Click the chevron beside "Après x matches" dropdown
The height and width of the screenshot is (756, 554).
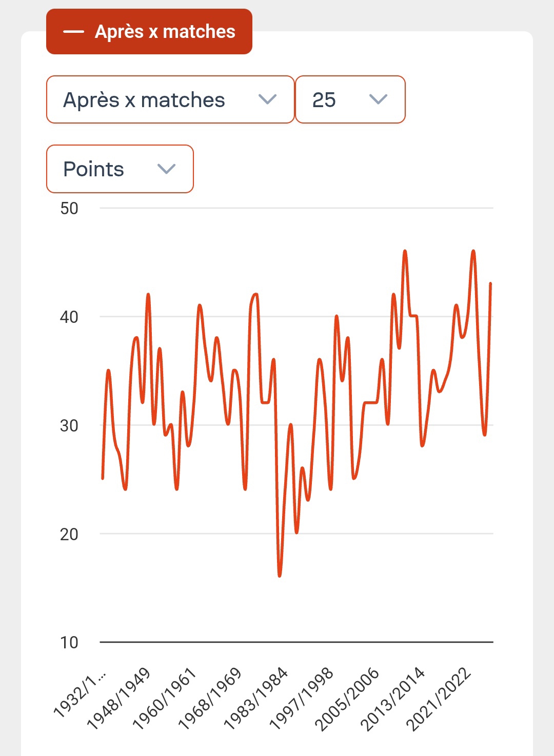click(268, 99)
